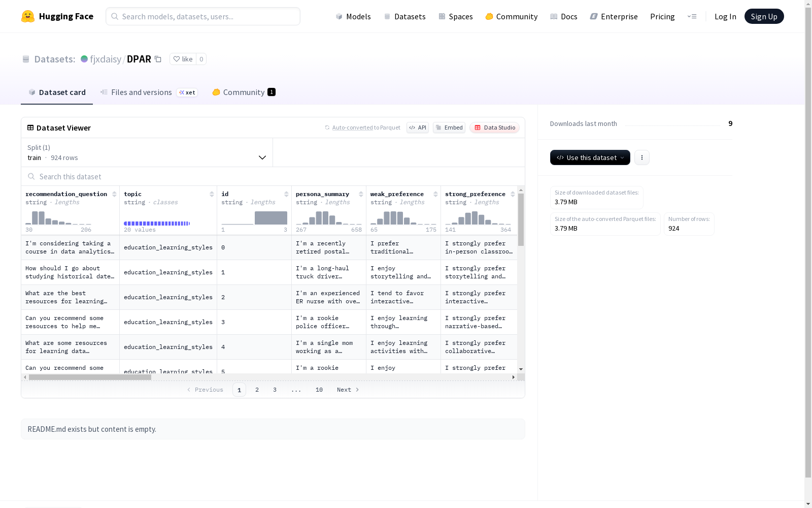Click the DPAR dataset title
The image size is (812, 508).
coord(139,59)
